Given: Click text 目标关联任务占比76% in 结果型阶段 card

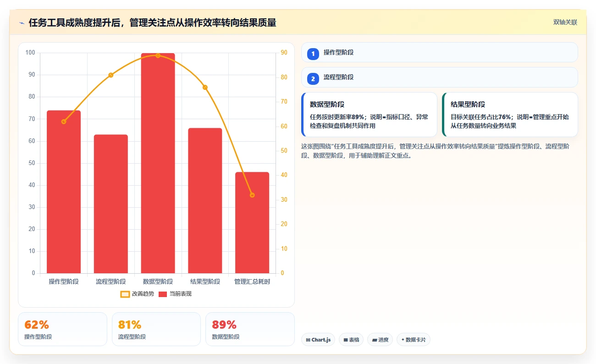Looking at the screenshot, I should (480, 117).
